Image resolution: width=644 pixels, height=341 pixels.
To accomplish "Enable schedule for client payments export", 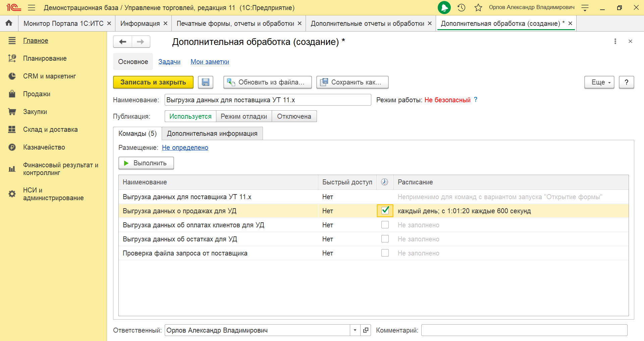I will [x=385, y=225].
